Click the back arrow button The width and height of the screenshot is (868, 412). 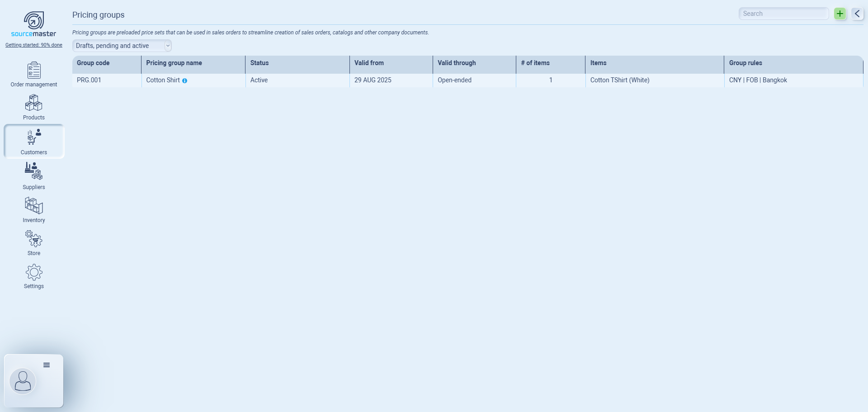[857, 14]
